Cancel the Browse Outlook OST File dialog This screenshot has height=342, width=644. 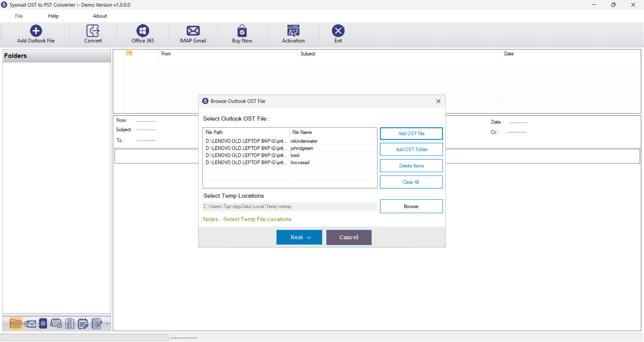point(349,237)
